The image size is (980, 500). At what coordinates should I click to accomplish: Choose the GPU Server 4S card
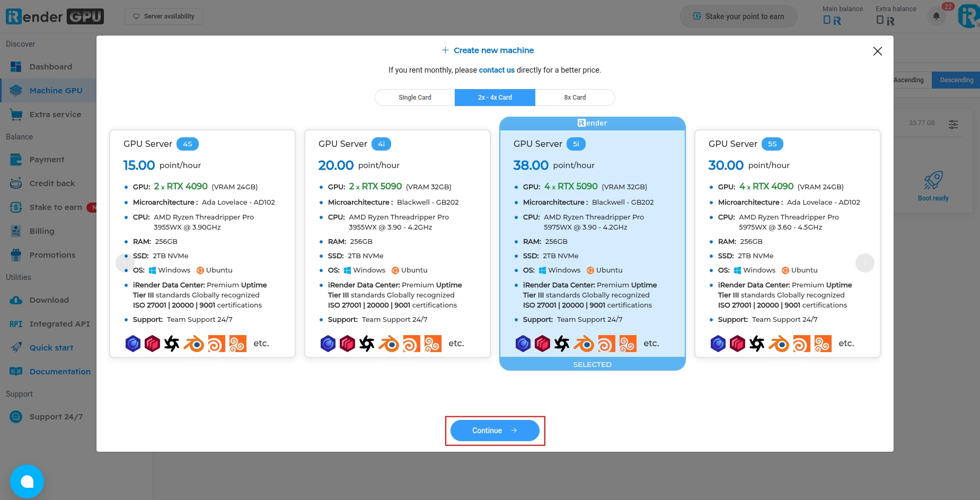click(x=202, y=243)
